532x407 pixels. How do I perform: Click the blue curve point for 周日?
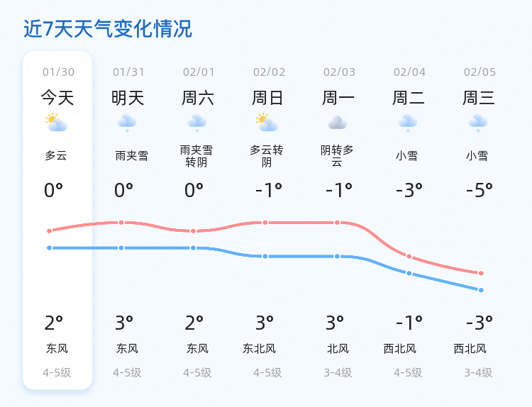pyautogui.click(x=265, y=256)
